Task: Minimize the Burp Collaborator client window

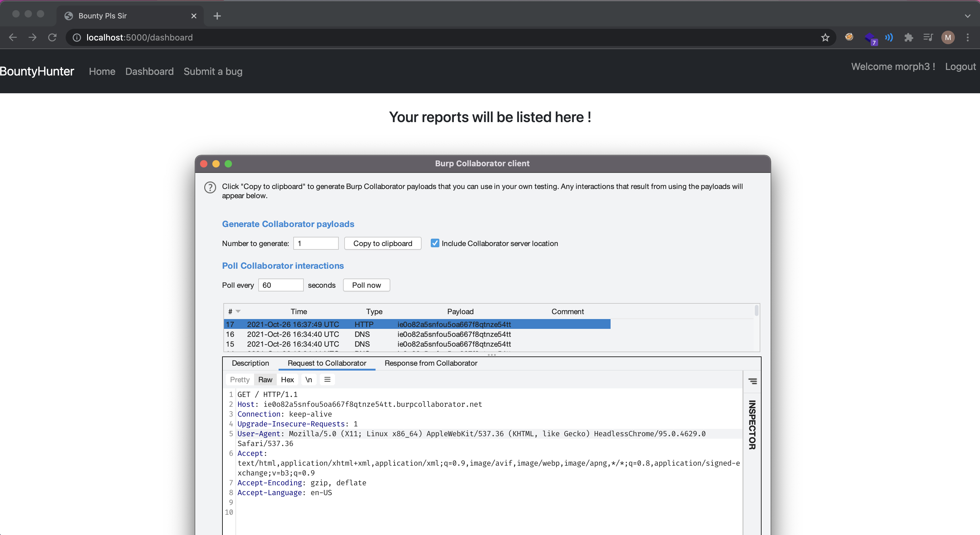Action: 216,164
